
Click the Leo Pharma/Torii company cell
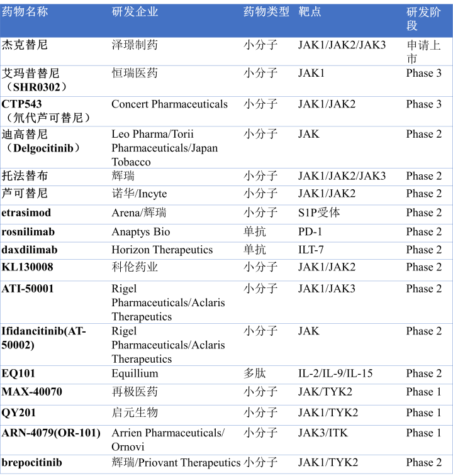pos(165,148)
